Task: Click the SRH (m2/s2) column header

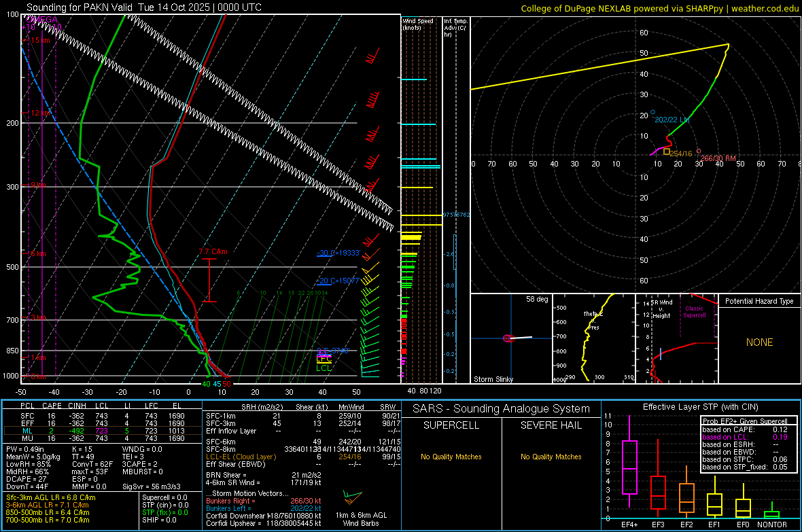Action: (x=262, y=407)
